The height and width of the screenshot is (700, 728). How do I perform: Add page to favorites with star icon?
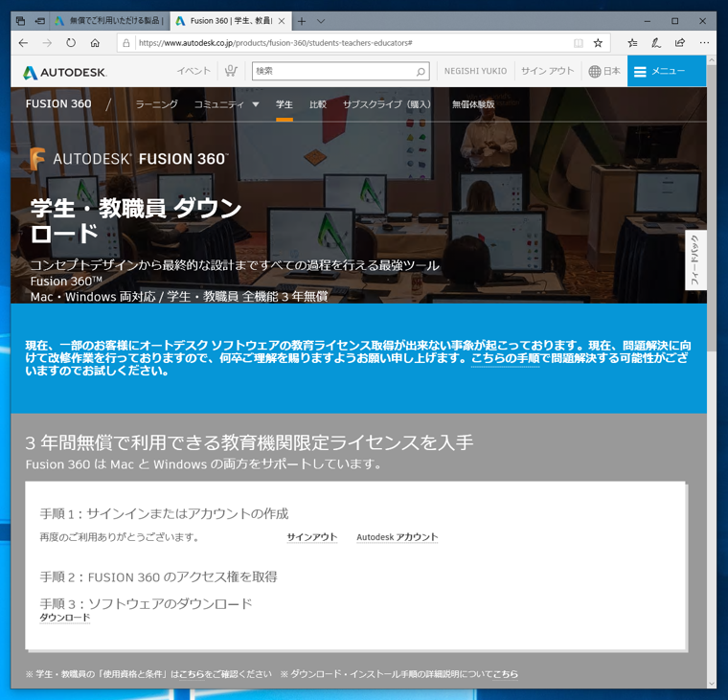click(598, 43)
